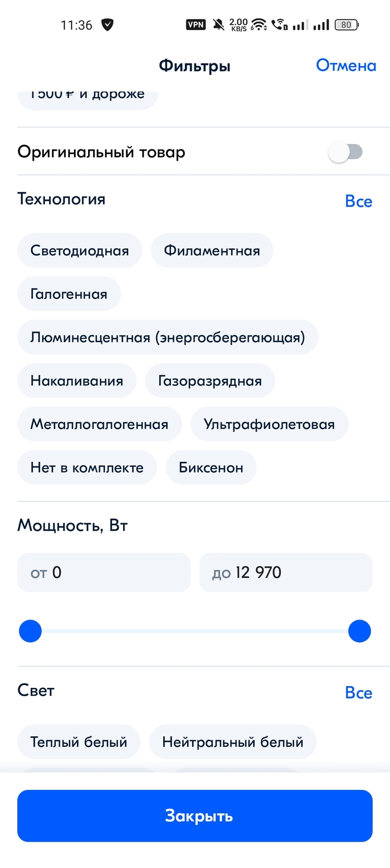Enable the Оригинальный товар switch
Screen dimensions: 390x868
pyautogui.click(x=345, y=152)
